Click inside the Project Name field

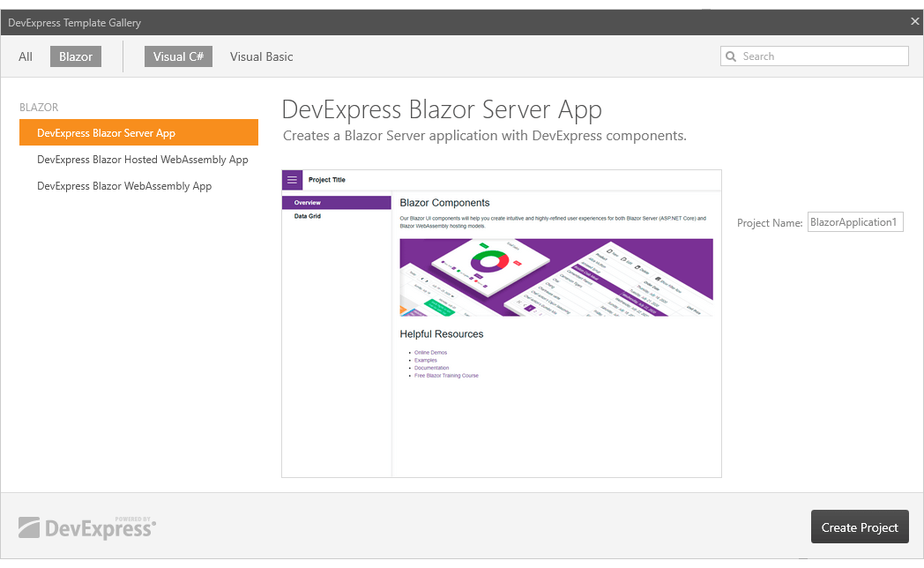tap(854, 221)
